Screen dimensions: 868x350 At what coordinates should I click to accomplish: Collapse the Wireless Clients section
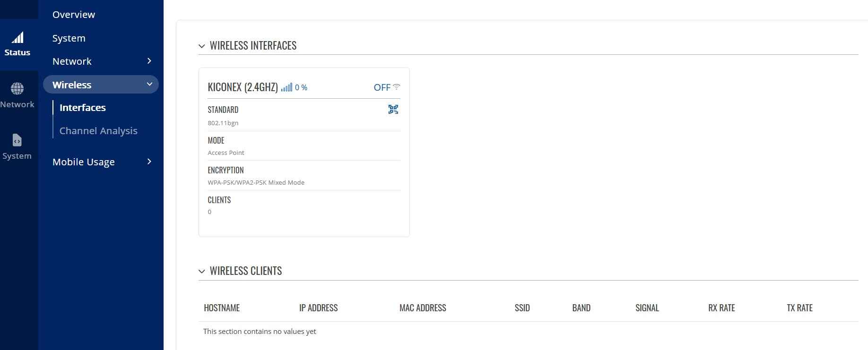(x=202, y=271)
